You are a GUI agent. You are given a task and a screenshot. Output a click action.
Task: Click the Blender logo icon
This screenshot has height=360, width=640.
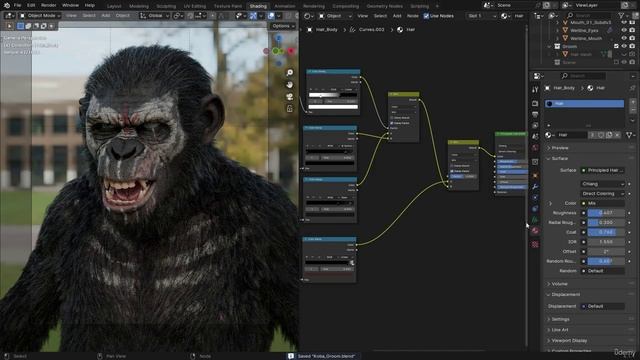(7, 5)
